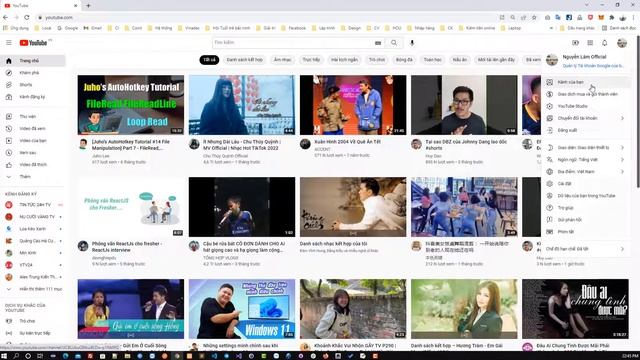Click the browser back arrow
Screen dimensions: 640x360
click(x=5, y=17)
